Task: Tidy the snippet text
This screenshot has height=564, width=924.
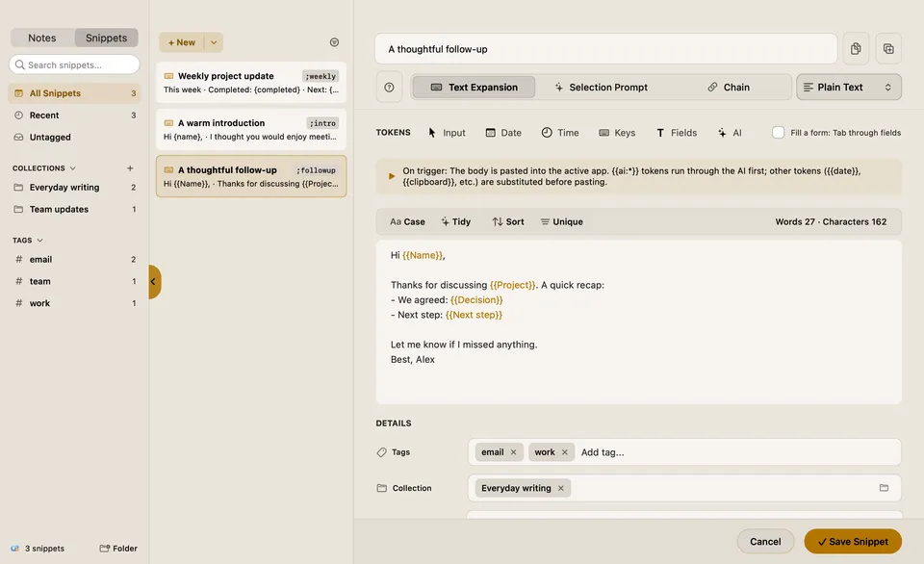Action: [456, 221]
